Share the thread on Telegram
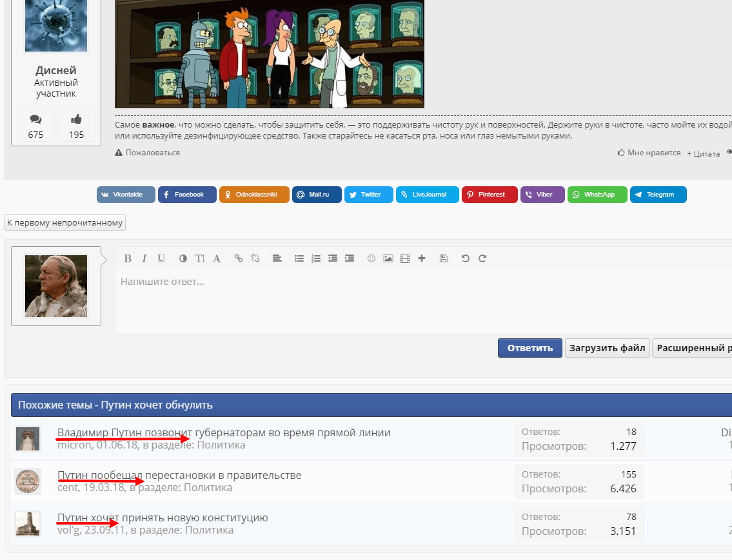The image size is (732, 560). click(x=658, y=195)
